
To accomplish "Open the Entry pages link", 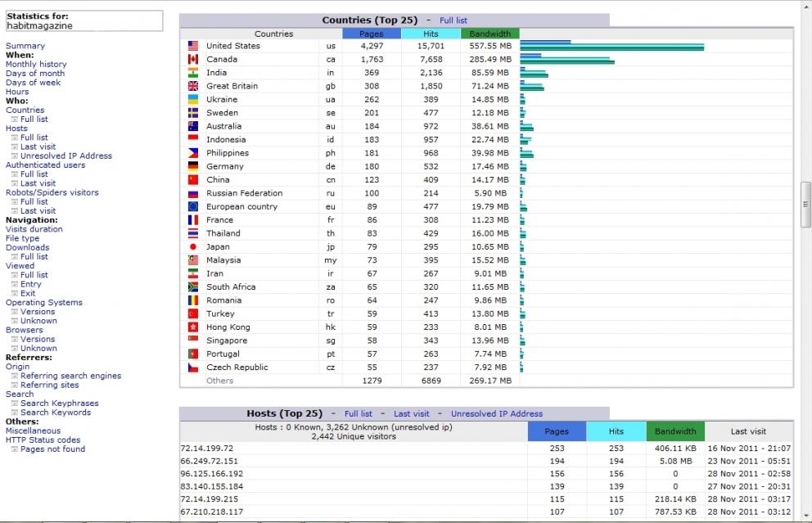I will point(31,284).
